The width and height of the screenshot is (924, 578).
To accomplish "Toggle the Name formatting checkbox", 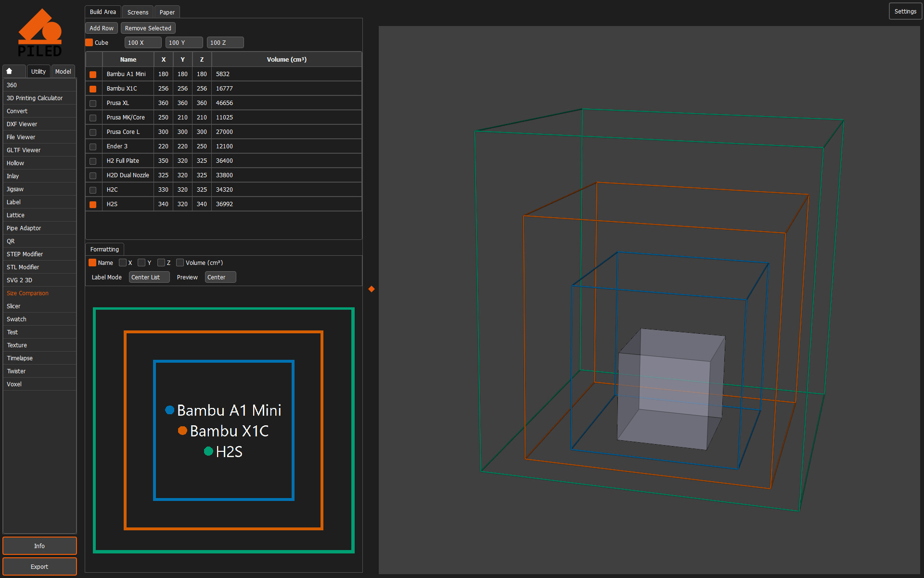I will [x=92, y=263].
